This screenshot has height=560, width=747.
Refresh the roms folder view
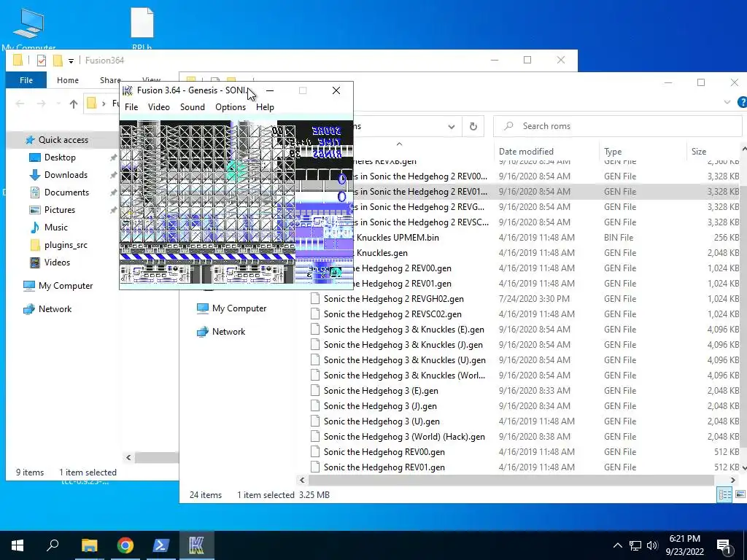click(x=473, y=126)
